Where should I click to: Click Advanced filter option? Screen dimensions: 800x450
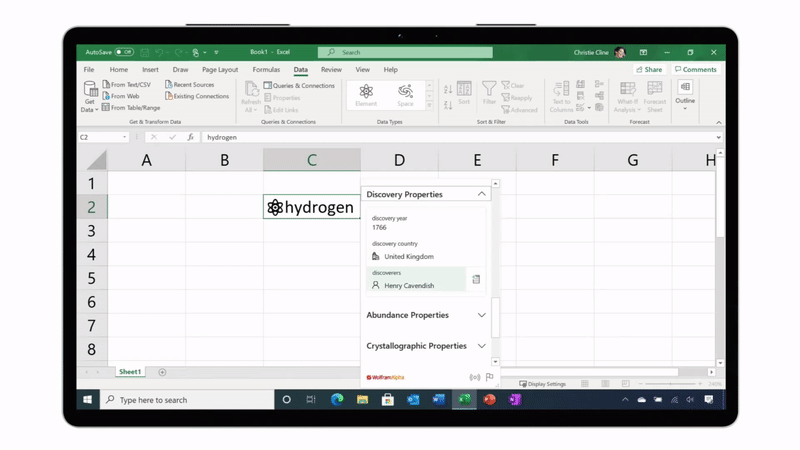tap(519, 110)
